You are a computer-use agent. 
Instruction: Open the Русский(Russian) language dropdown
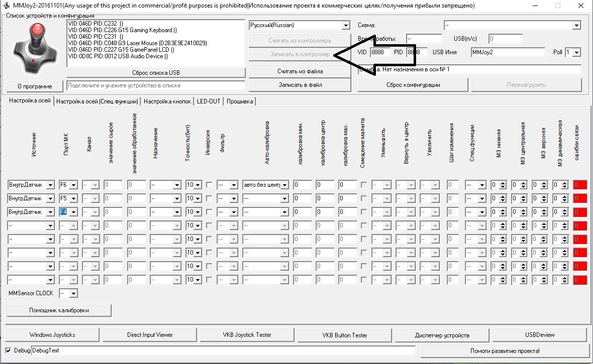point(300,25)
